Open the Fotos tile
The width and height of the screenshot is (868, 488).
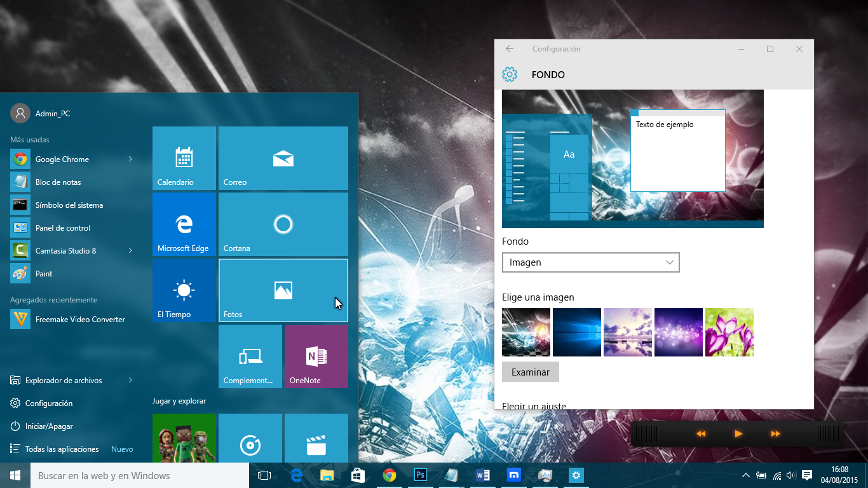tap(283, 290)
